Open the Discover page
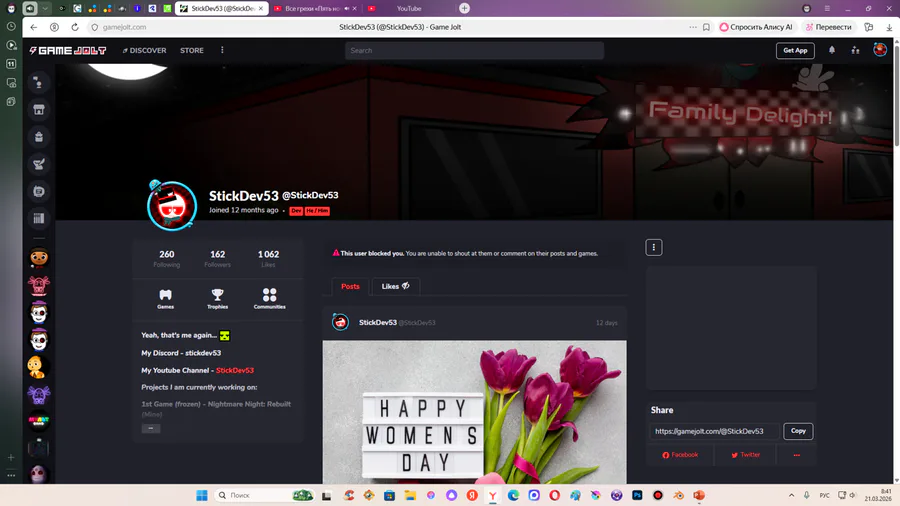Image resolution: width=900 pixels, height=506 pixels. 144,50
